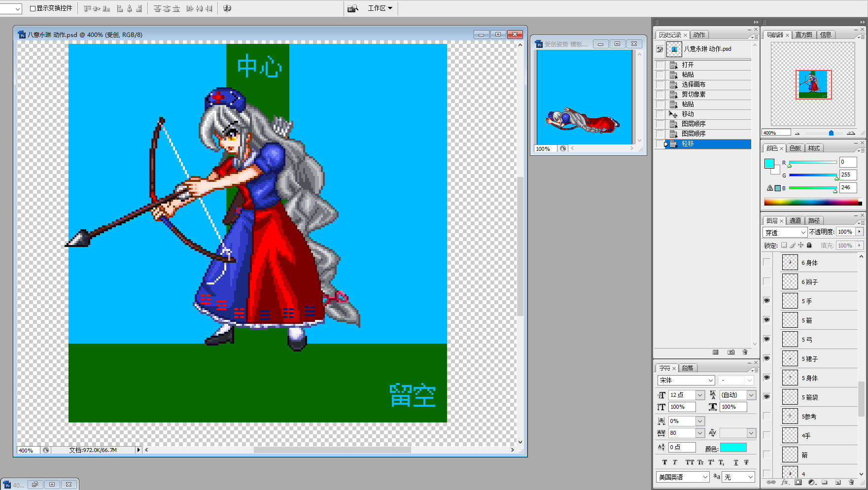Image resolution: width=868 pixels, height=490 pixels.
Task: Open the layer blend mode dropdown 穿透
Action: point(785,232)
